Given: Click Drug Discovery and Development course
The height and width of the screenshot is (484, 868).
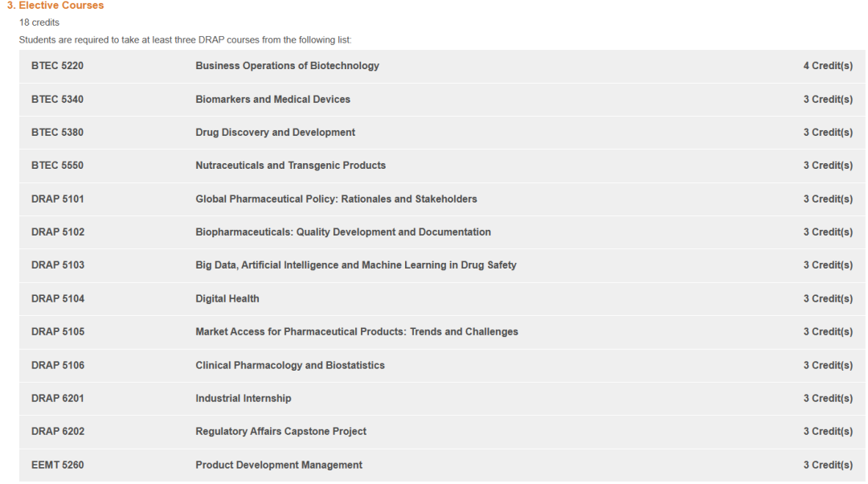Looking at the screenshot, I should (275, 133).
